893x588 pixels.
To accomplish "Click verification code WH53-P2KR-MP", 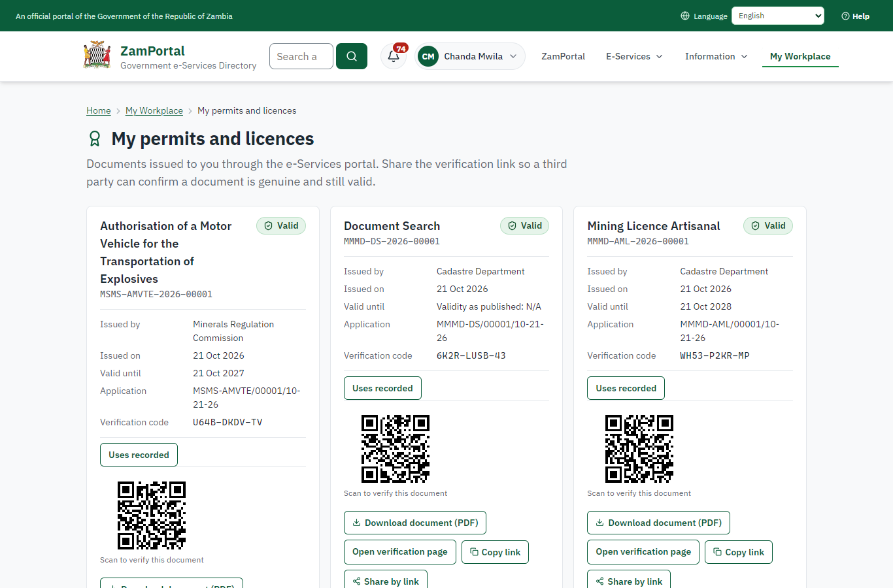I will pyautogui.click(x=715, y=356).
